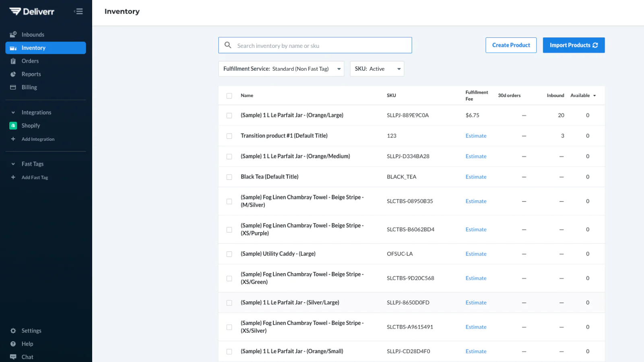Click the Import Products button
The image size is (644, 362).
[573, 45]
